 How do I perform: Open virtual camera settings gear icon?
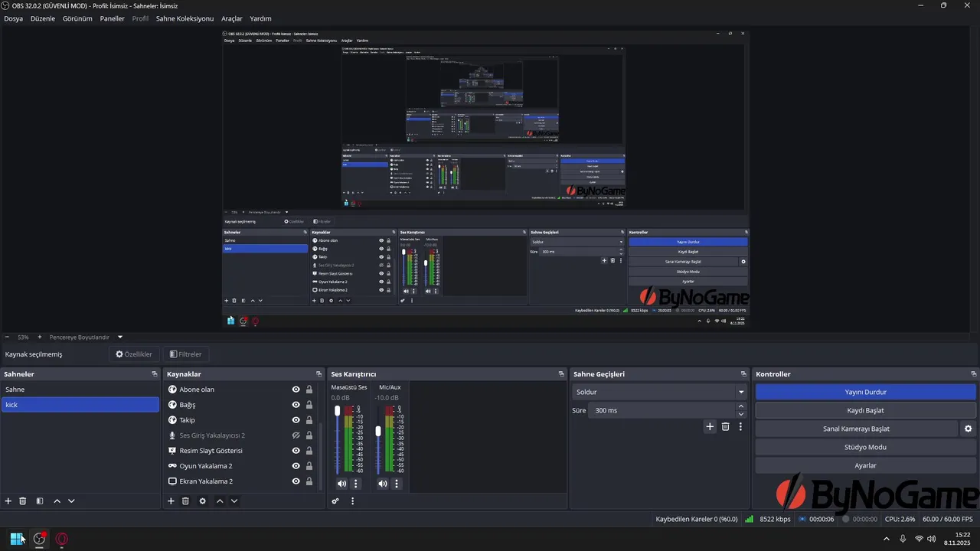pos(969,429)
